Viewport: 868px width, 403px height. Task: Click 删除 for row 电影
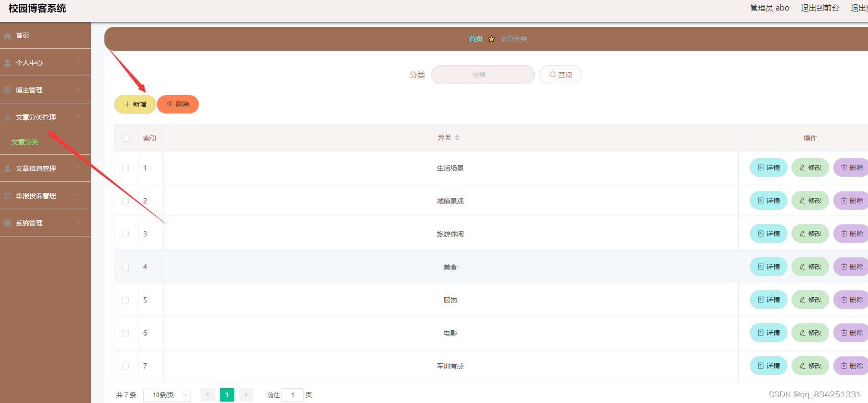point(851,333)
